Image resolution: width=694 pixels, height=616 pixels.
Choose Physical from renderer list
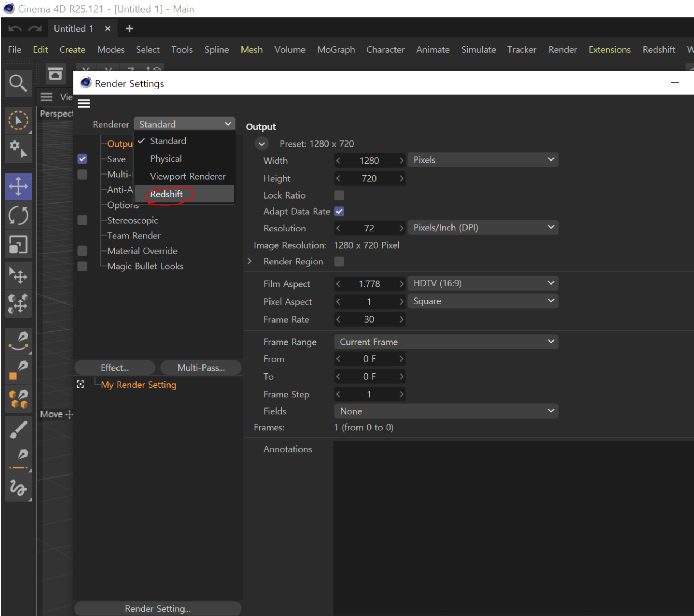point(185,158)
